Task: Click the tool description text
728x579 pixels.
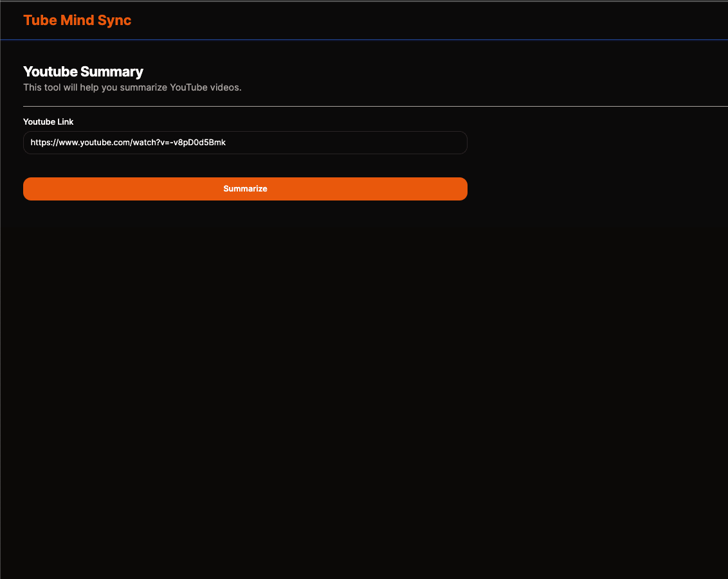Action: 132,87
